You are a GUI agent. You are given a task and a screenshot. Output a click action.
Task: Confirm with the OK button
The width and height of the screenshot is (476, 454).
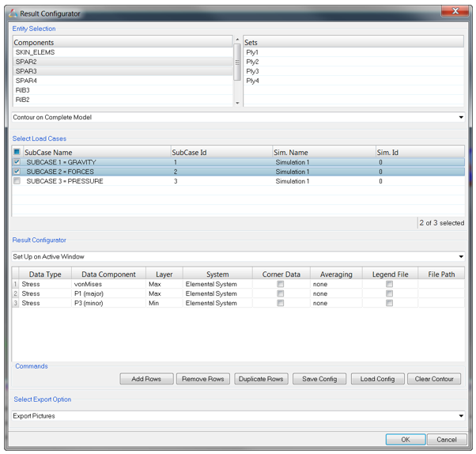pos(405,440)
